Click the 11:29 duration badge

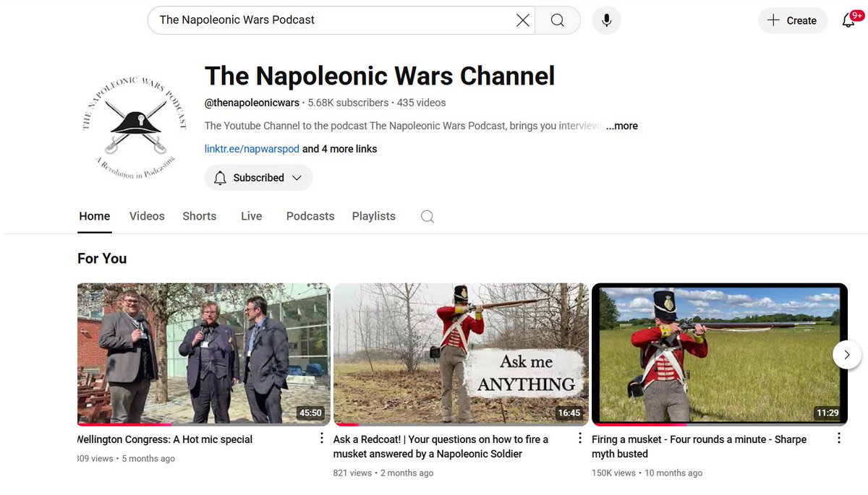pos(827,413)
